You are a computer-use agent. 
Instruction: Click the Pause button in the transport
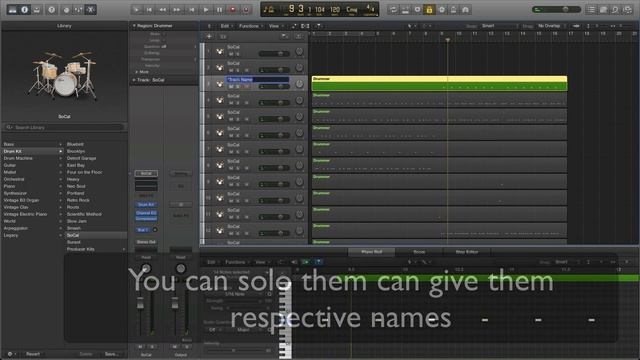click(x=219, y=9)
